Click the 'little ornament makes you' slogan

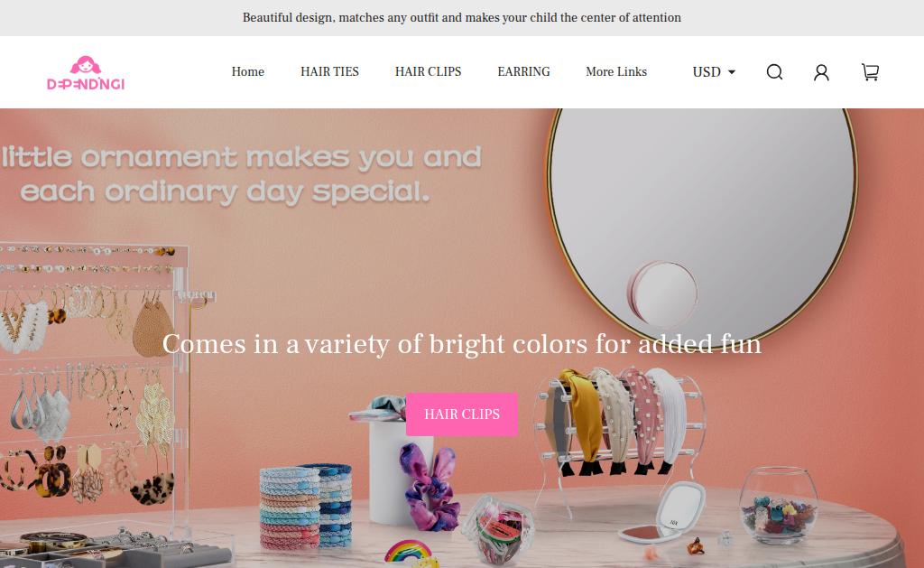pyautogui.click(x=242, y=174)
